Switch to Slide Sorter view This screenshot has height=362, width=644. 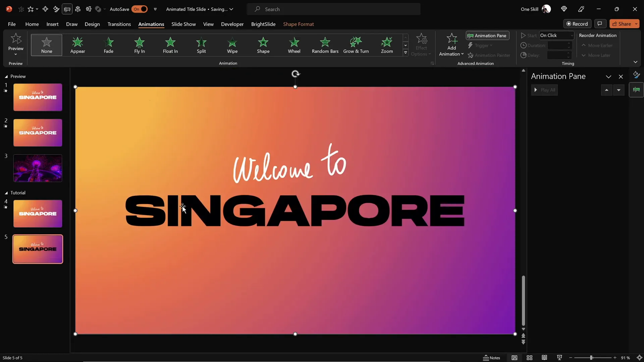[x=530, y=358]
